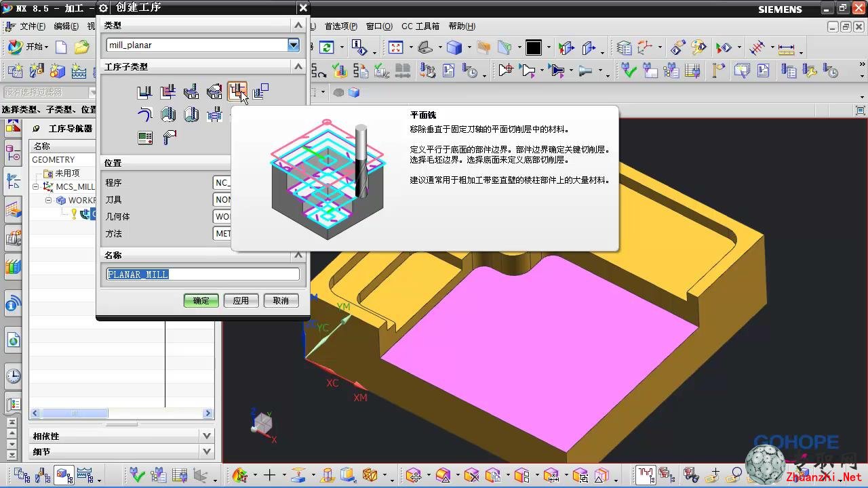Collapse the 名称 section
Image resolution: width=868 pixels, height=488 pixels.
(298, 255)
